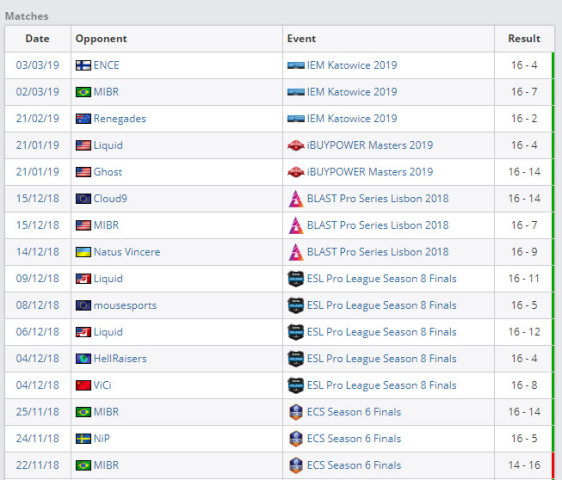
Task: Click the date 24/11/18
Action: (38, 438)
